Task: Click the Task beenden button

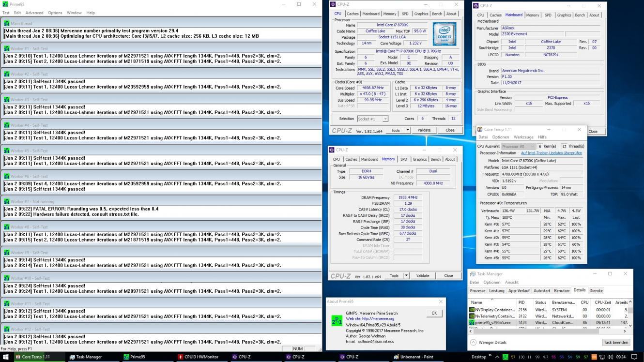Action: [x=616, y=342]
